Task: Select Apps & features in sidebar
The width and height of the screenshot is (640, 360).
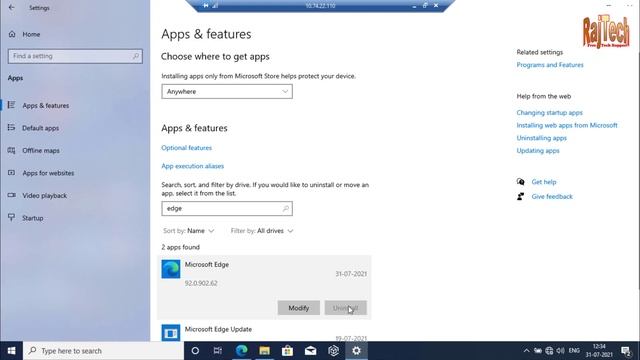Action: pos(46,105)
